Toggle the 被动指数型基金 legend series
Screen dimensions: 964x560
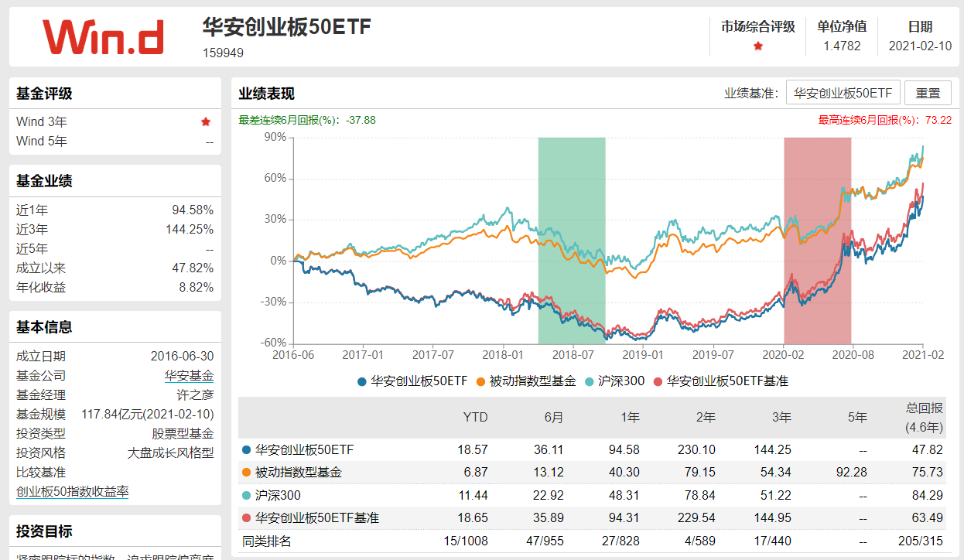click(x=526, y=381)
